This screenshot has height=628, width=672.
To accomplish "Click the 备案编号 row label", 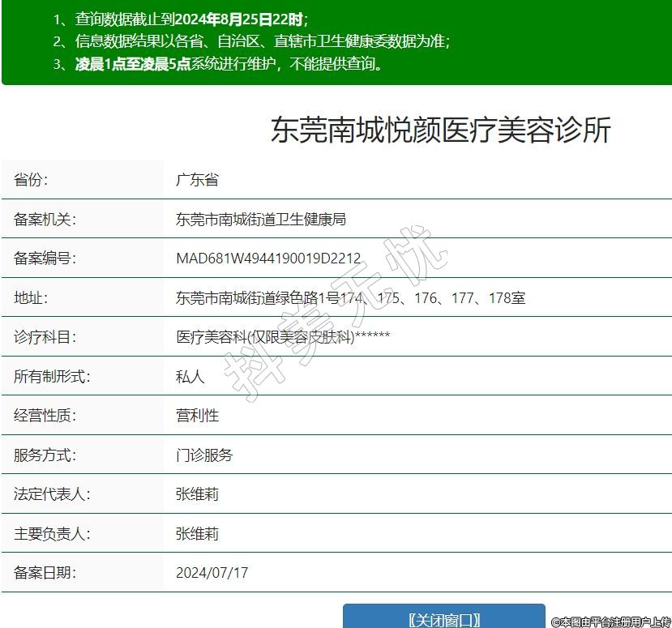I will pyautogui.click(x=45, y=258).
